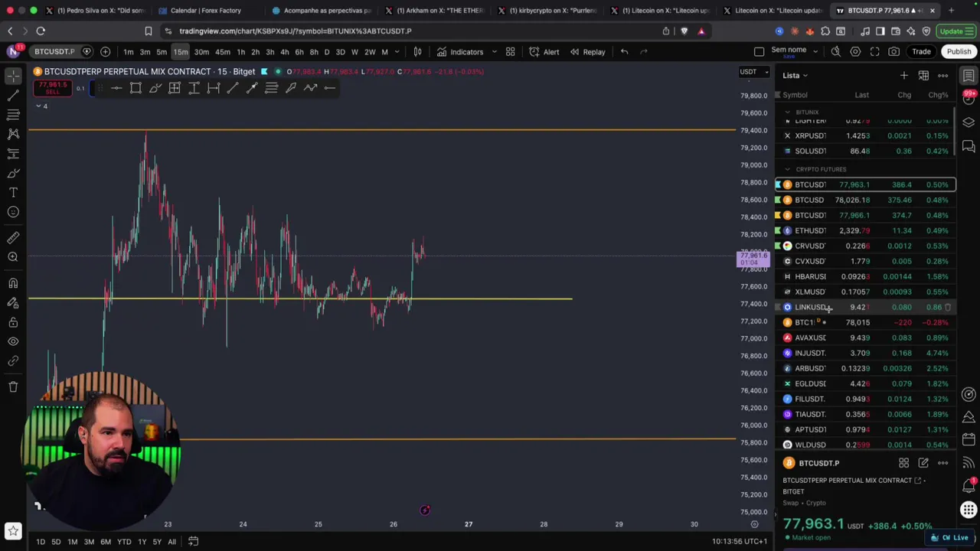Collapse the BITUNIX watchlist section

[x=787, y=112]
